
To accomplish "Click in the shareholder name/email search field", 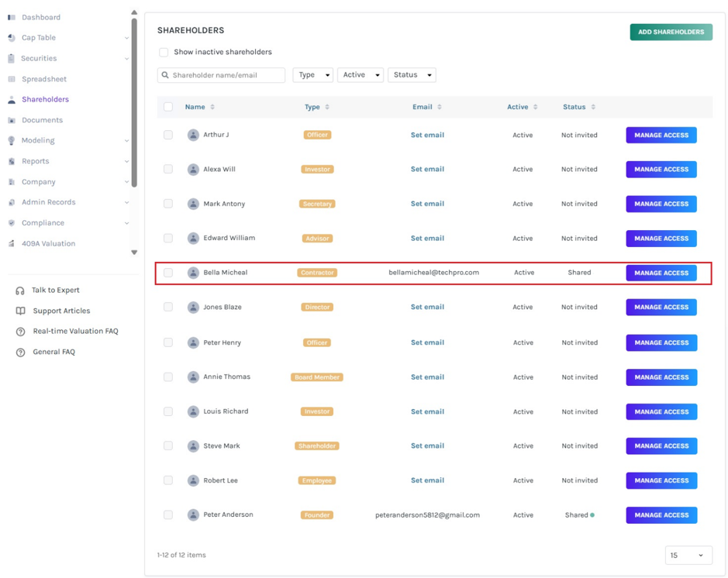I will click(221, 74).
